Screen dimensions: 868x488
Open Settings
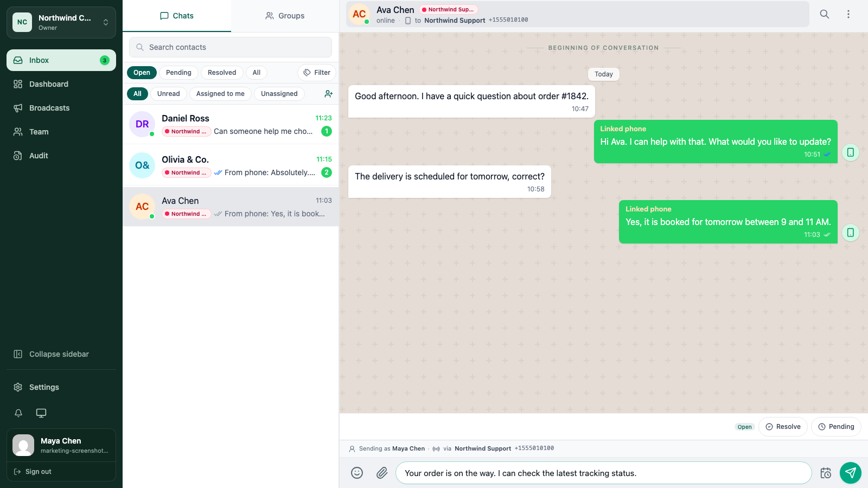tap(61, 387)
